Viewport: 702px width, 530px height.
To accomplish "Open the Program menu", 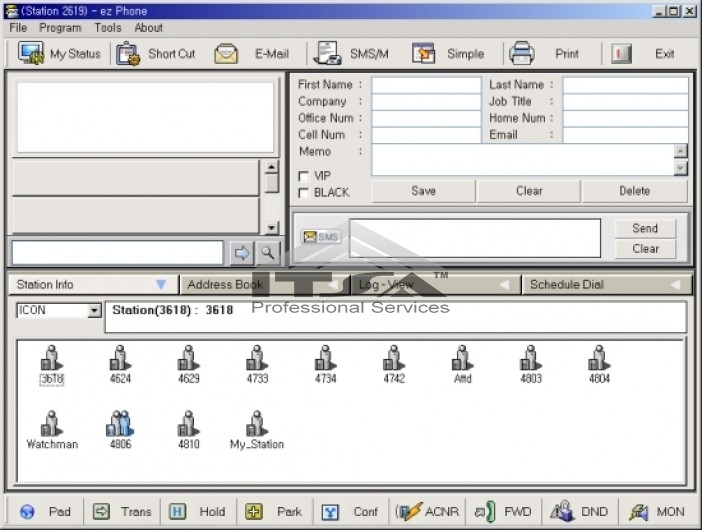I will (x=60, y=28).
